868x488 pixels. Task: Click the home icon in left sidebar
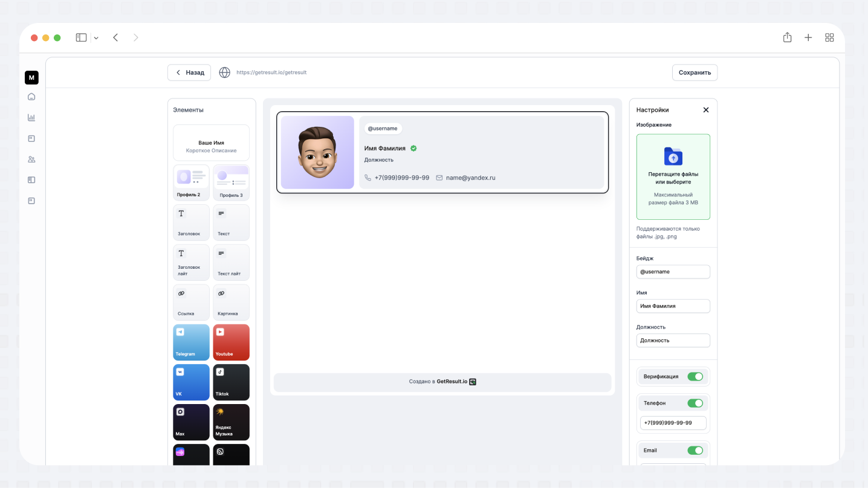[31, 97]
